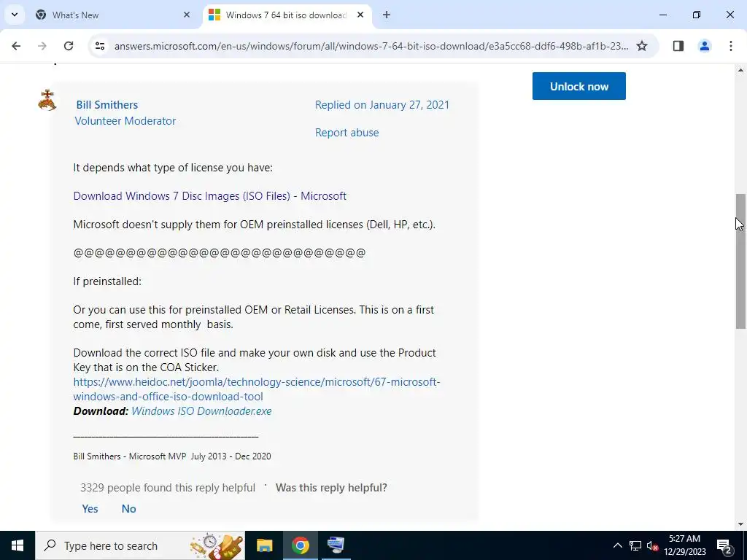Open the computer management taskbar app icon
The image size is (747, 560).
(x=336, y=545)
